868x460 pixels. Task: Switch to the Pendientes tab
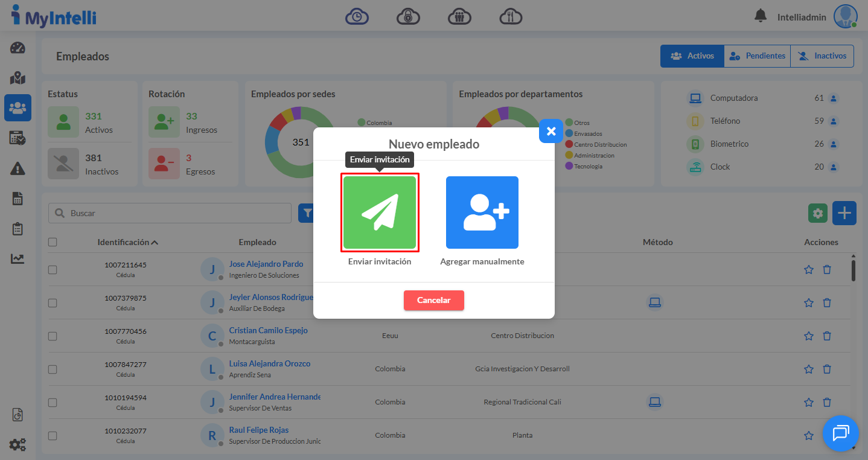(x=758, y=56)
